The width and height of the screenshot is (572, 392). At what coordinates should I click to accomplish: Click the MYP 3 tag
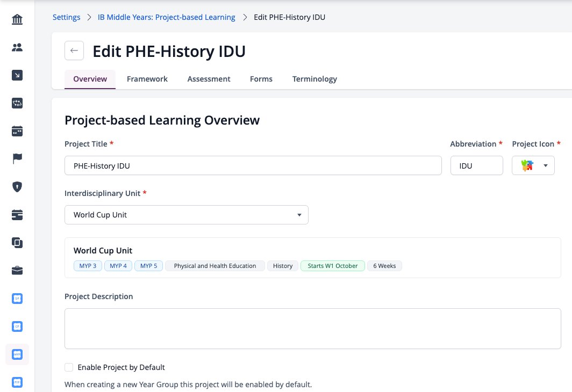pyautogui.click(x=88, y=266)
